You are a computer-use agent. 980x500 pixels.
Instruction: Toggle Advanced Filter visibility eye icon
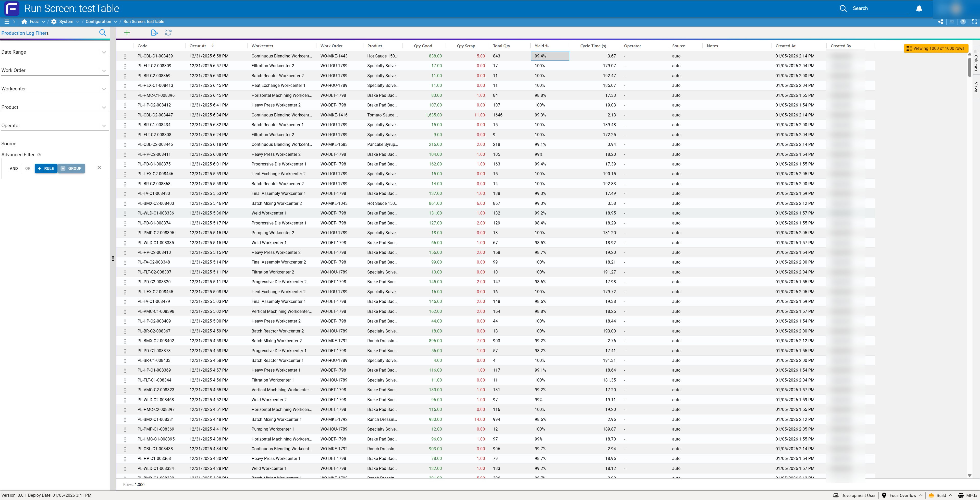tap(39, 154)
